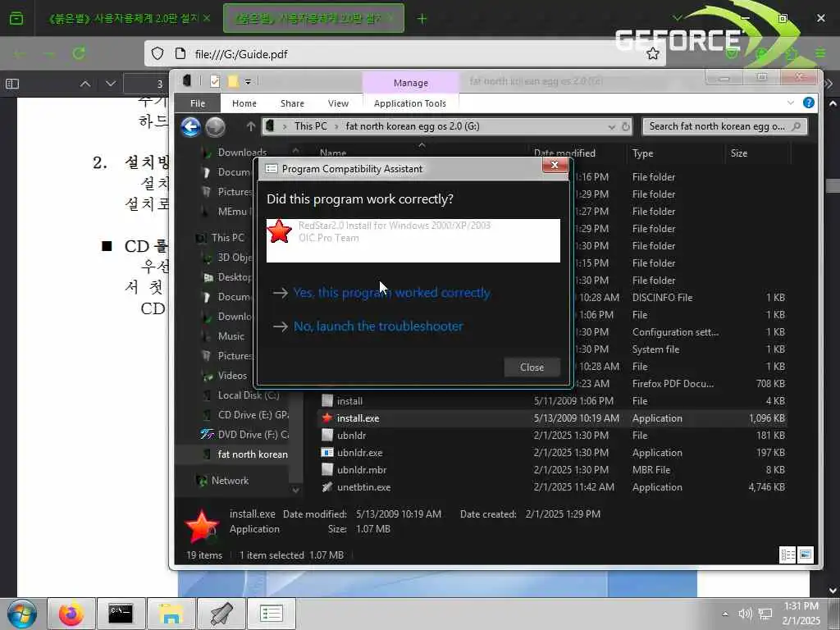840x630 pixels.
Task: Open File Explorer taskbar button
Action: tap(171, 614)
